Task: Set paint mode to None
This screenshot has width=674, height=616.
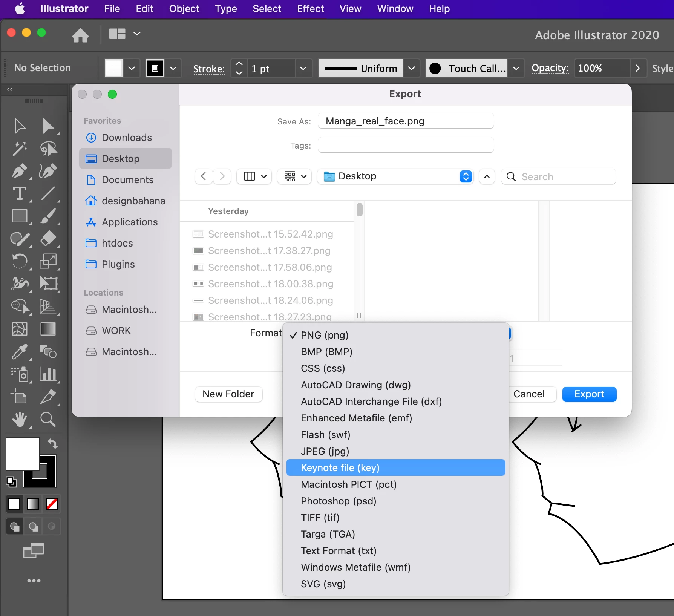Action: pos(52,504)
